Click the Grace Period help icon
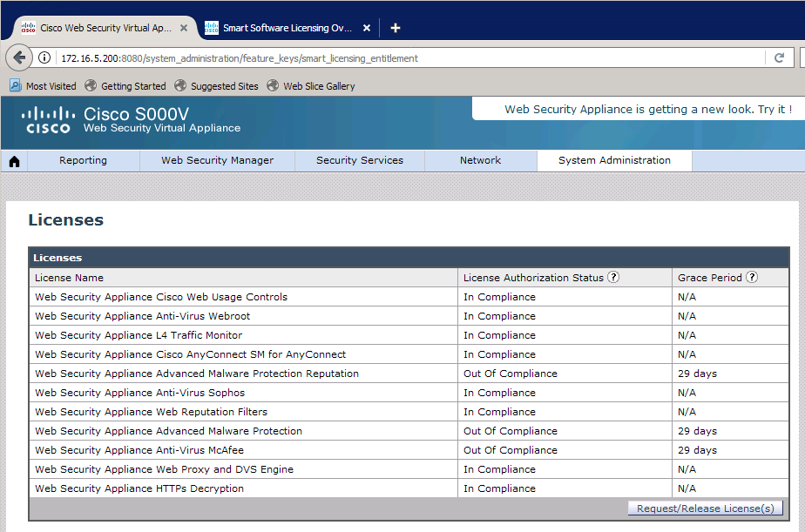Image resolution: width=805 pixels, height=532 pixels. (752, 278)
